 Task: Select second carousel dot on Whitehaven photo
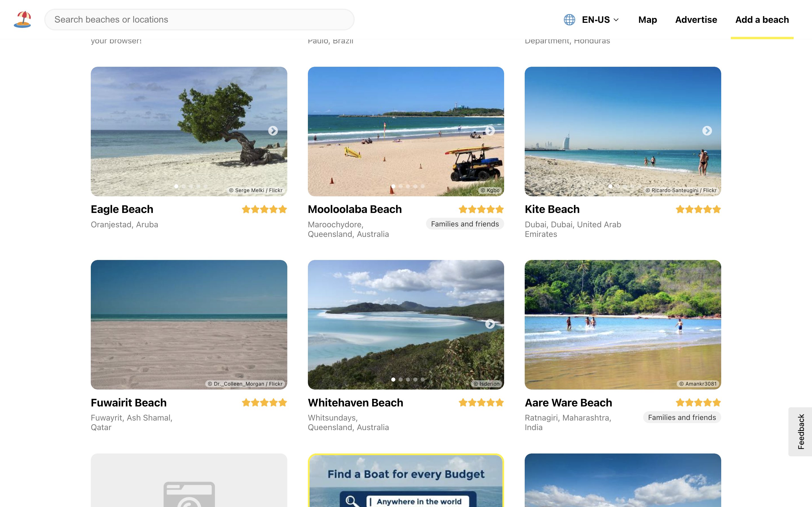[x=401, y=380]
